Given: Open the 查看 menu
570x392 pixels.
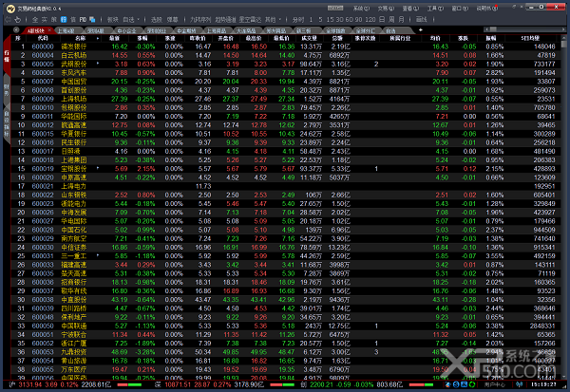Looking at the screenshot, I should click(410, 8).
